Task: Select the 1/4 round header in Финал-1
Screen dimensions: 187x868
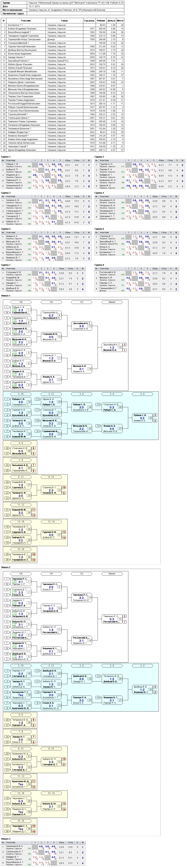Action: (51, 302)
